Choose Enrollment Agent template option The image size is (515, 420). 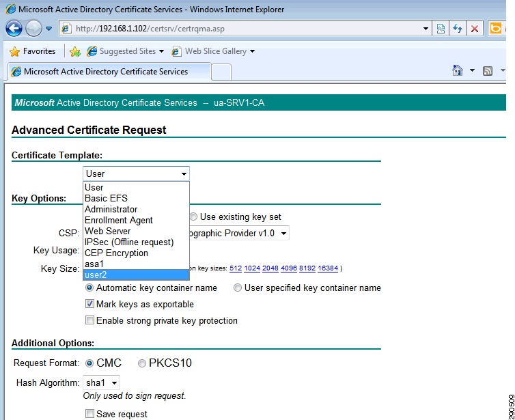click(136, 220)
